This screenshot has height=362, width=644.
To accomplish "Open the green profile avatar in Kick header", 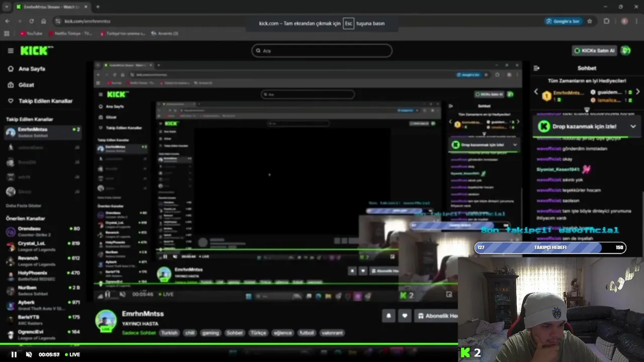I will click(x=625, y=51).
